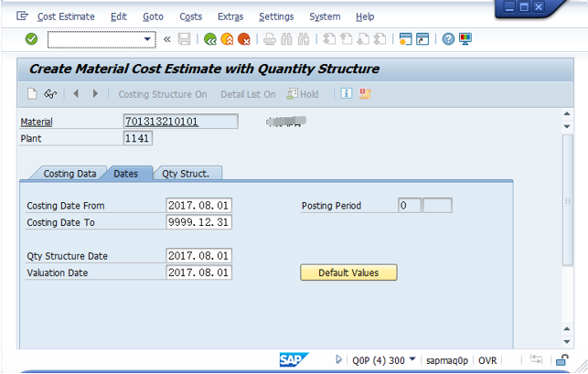
Task: Click the Default Values button
Action: tap(348, 272)
